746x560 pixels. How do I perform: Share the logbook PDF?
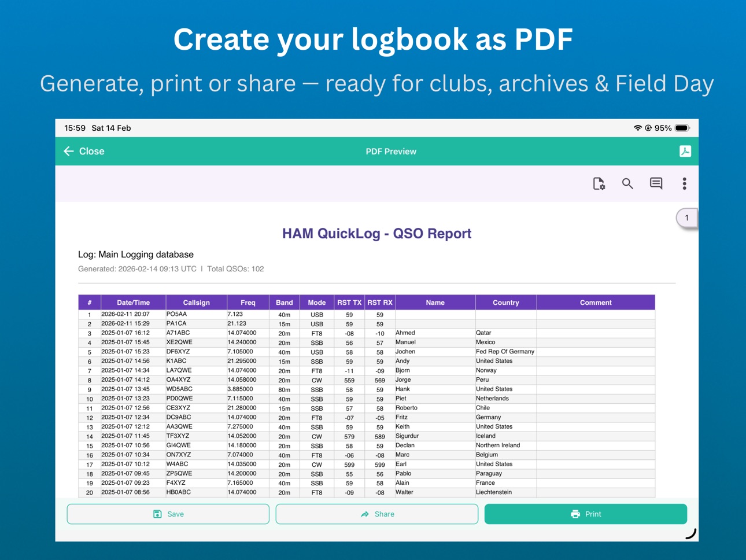[377, 514]
